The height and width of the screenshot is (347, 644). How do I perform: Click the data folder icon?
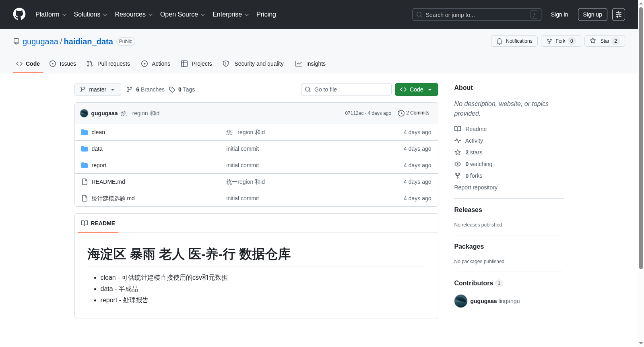click(85, 149)
